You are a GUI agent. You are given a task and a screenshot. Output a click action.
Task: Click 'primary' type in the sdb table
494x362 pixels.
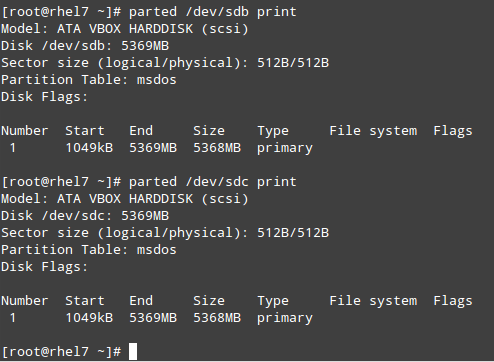[285, 148]
